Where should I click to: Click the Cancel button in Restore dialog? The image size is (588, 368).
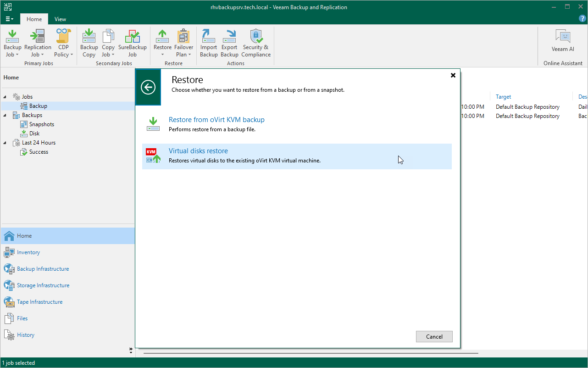click(x=434, y=336)
